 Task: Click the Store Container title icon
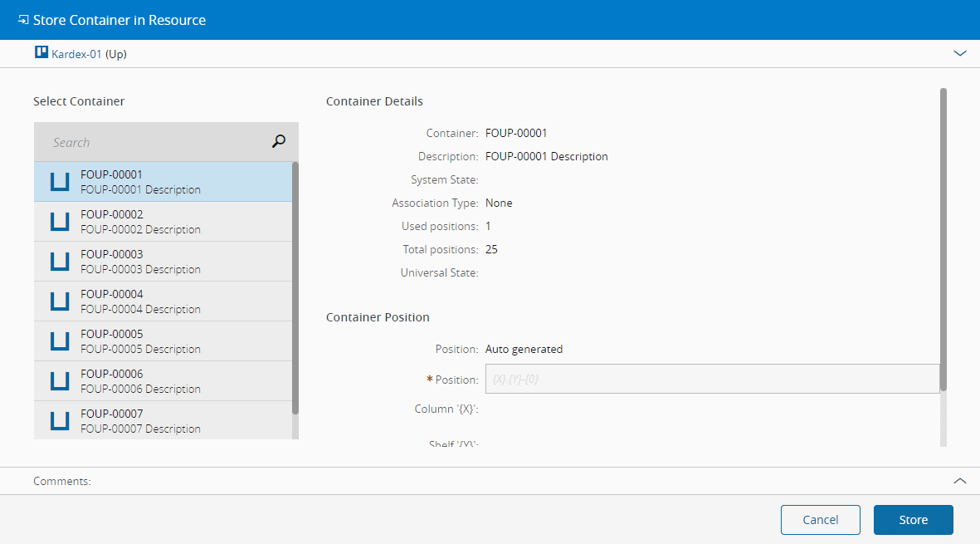pos(23,20)
